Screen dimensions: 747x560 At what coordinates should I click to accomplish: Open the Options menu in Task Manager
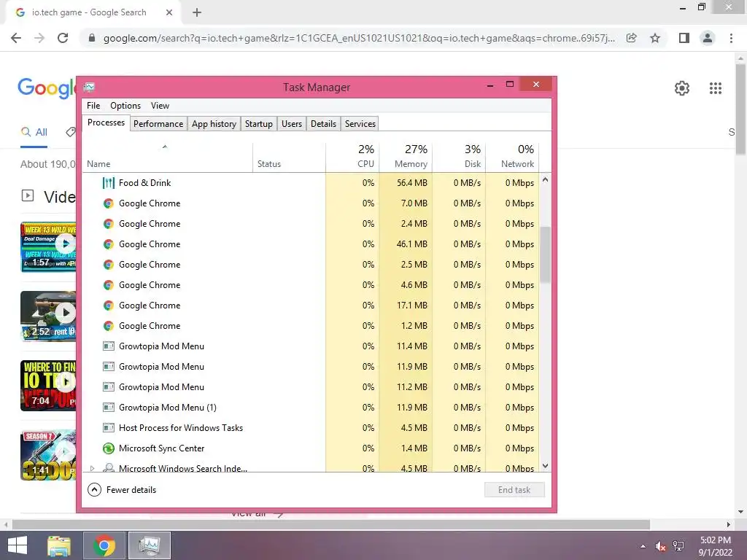pos(125,106)
